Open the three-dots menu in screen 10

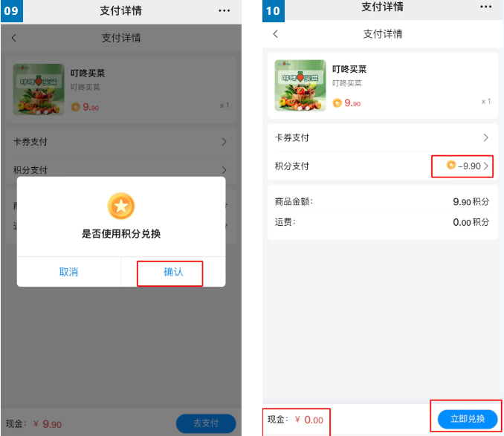coord(485,7)
